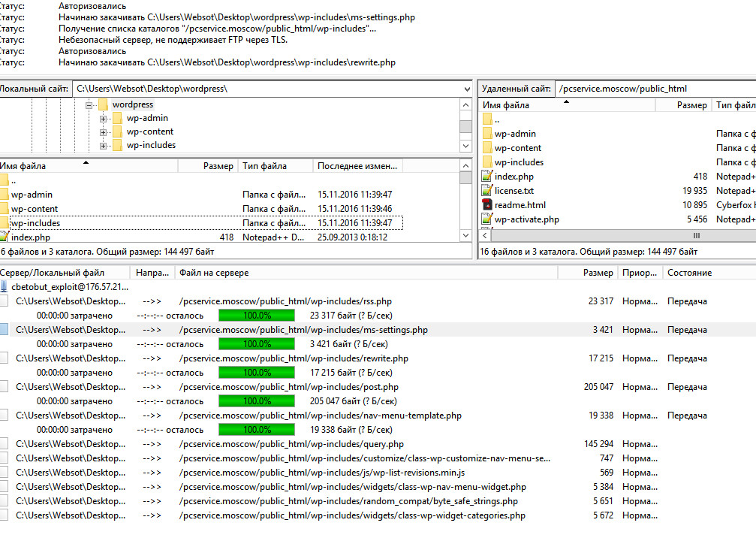Sort queue by Сервер/Локальный файл column

click(65, 273)
